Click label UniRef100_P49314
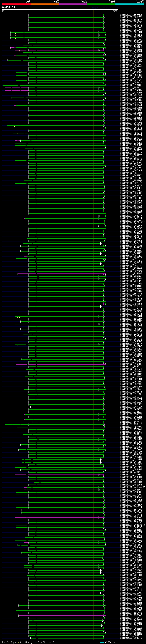 click(131, 218)
